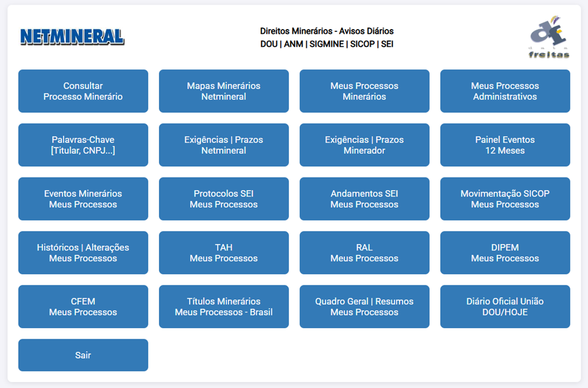Check CFEM Meus Processos
588x388 pixels.
point(83,307)
